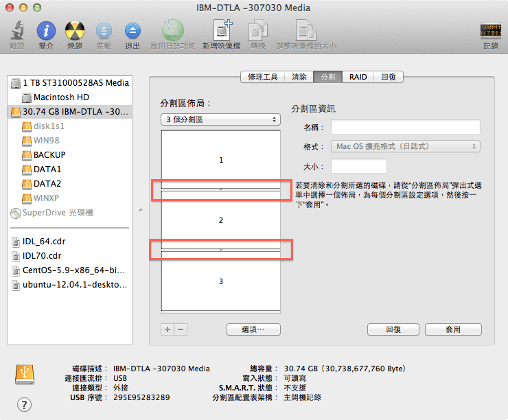Click the 裝載 (Mount) toolbar icon
This screenshot has width=508, height=420.
pos(104,31)
